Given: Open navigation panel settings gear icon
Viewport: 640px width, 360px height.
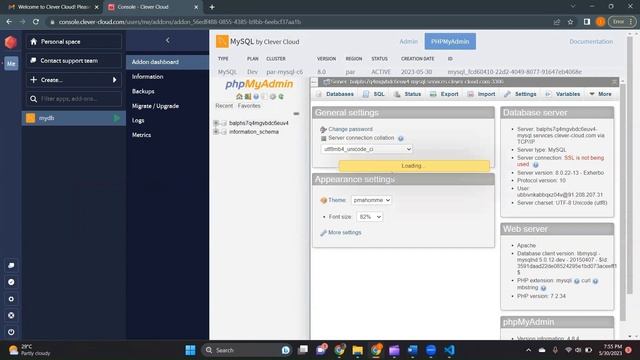Looking at the screenshot, I should pos(273,97).
